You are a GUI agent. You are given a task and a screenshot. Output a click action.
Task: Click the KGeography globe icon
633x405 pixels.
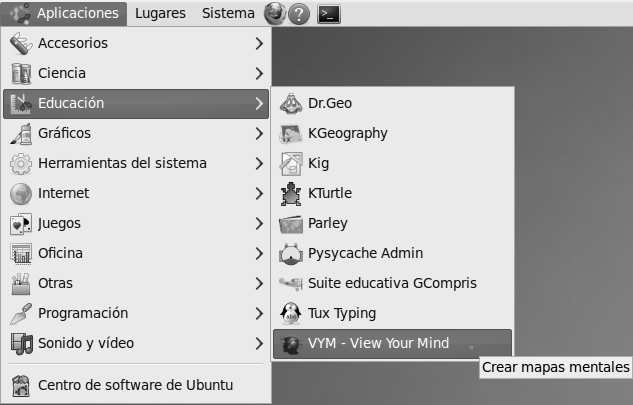pyautogui.click(x=290, y=133)
